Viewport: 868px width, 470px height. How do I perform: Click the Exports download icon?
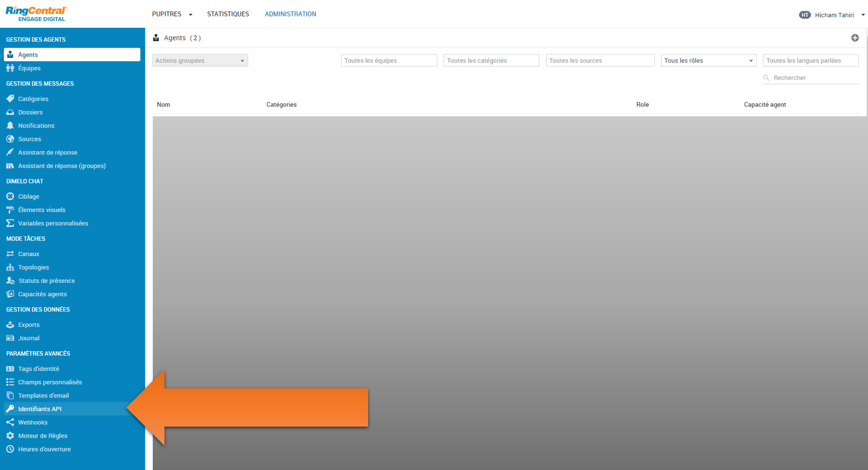point(10,325)
